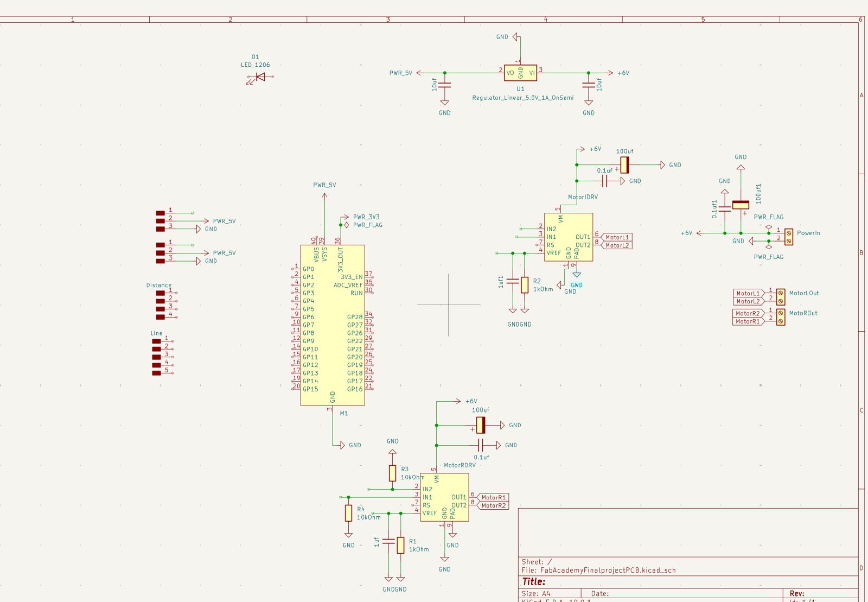Select resistor R1 1kOhm symbol
This screenshot has width=868, height=602.
(x=400, y=545)
